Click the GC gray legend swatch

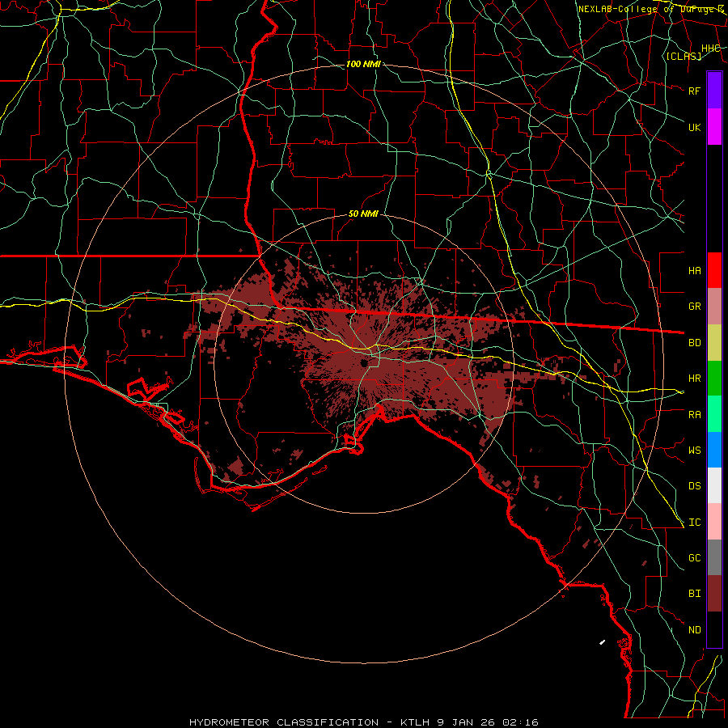[x=714, y=557]
